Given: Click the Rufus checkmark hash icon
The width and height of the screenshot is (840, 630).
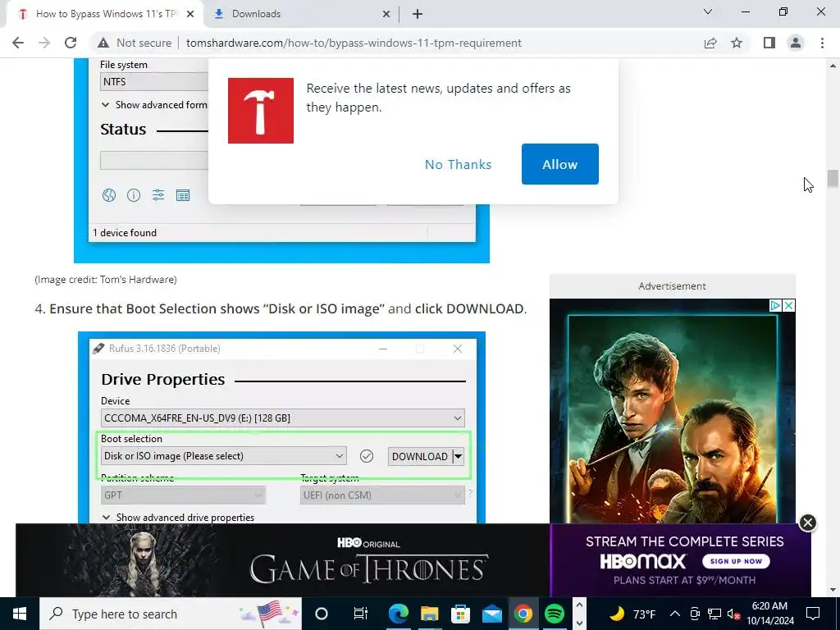Looking at the screenshot, I should coord(367,456).
